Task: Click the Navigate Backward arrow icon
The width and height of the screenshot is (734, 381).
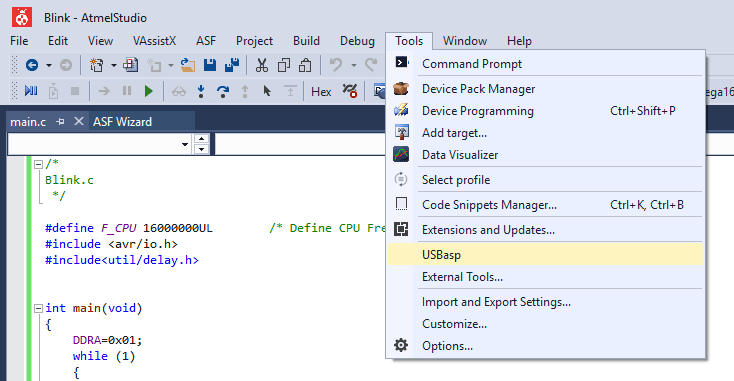Action: click(x=32, y=65)
